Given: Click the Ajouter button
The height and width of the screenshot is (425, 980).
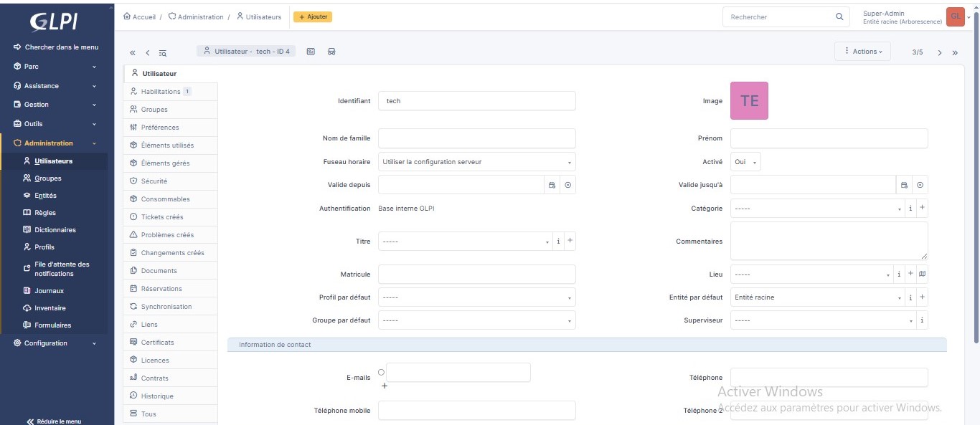Looking at the screenshot, I should (313, 16).
